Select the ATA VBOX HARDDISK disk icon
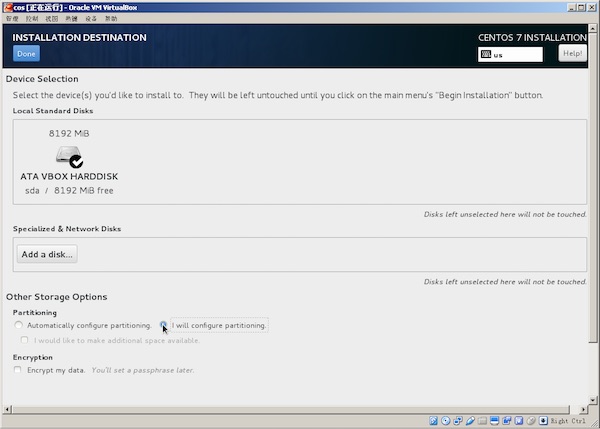The image size is (600, 429). coord(69,156)
